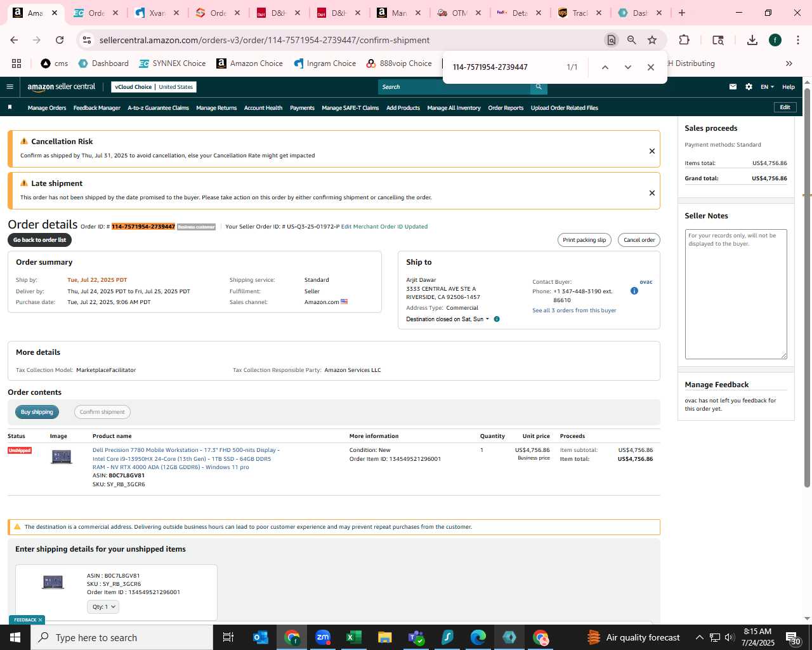The width and height of the screenshot is (812, 650).
Task: Open Payments menu item
Action: [x=302, y=108]
